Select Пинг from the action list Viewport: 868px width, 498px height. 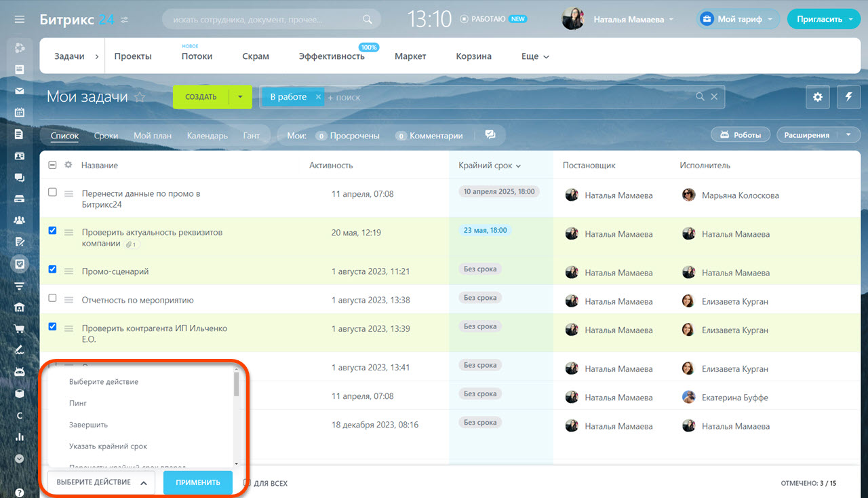(x=78, y=403)
